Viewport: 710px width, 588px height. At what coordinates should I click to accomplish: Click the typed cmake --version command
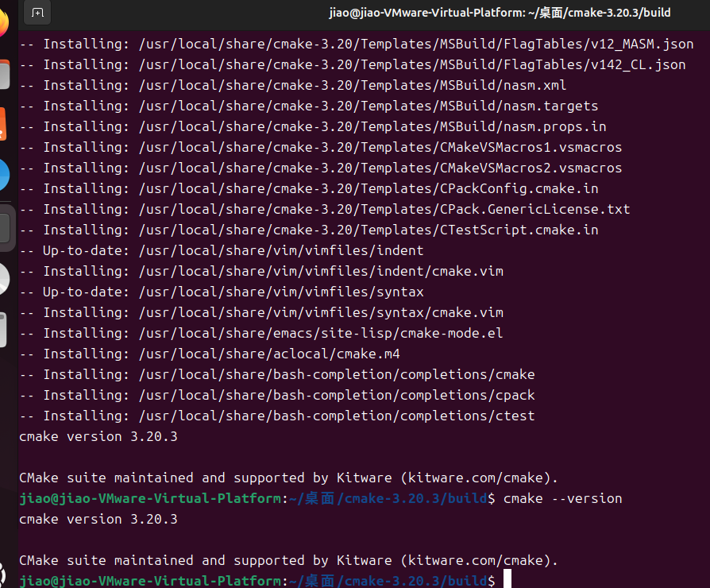pyautogui.click(x=562, y=498)
